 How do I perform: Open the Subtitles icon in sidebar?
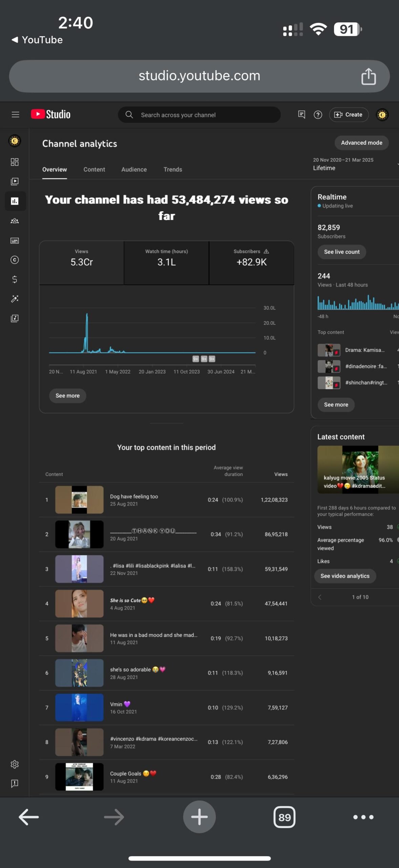pos(15,241)
